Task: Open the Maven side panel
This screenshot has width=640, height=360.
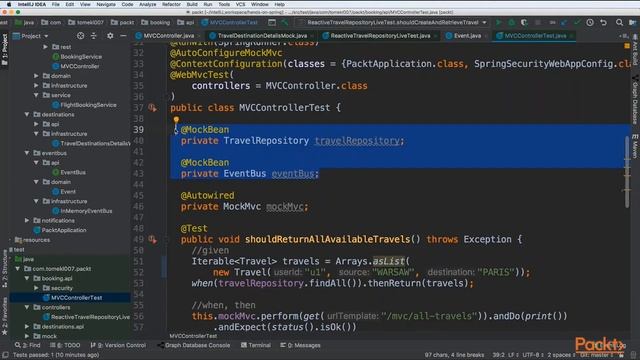Action: 635,146
